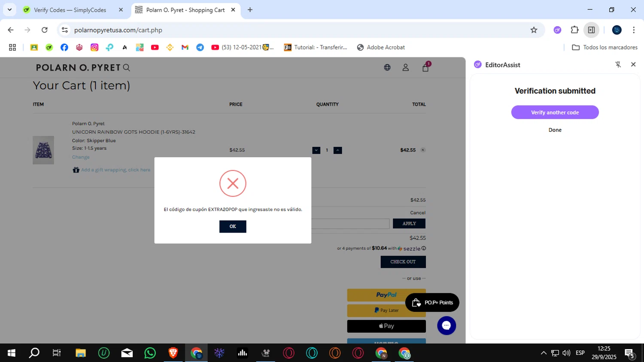Click Done in EditorAssist panel
This screenshot has width=644, height=362.
coord(555,130)
